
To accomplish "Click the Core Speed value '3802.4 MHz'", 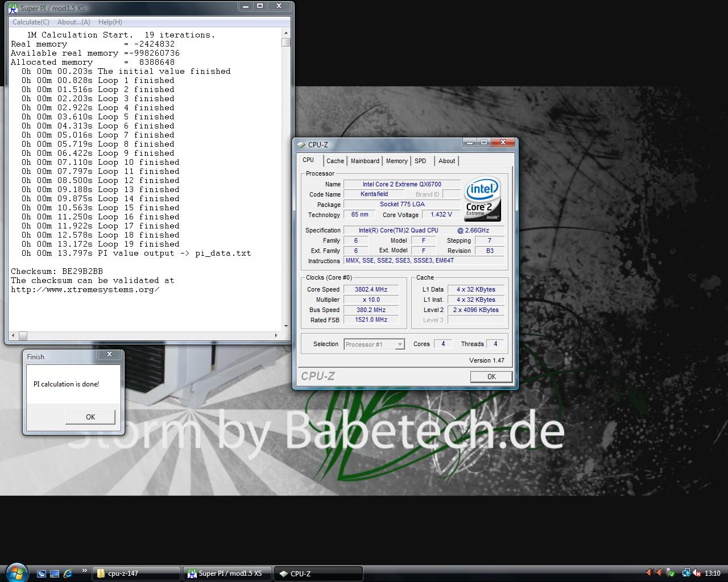I will tap(371, 289).
